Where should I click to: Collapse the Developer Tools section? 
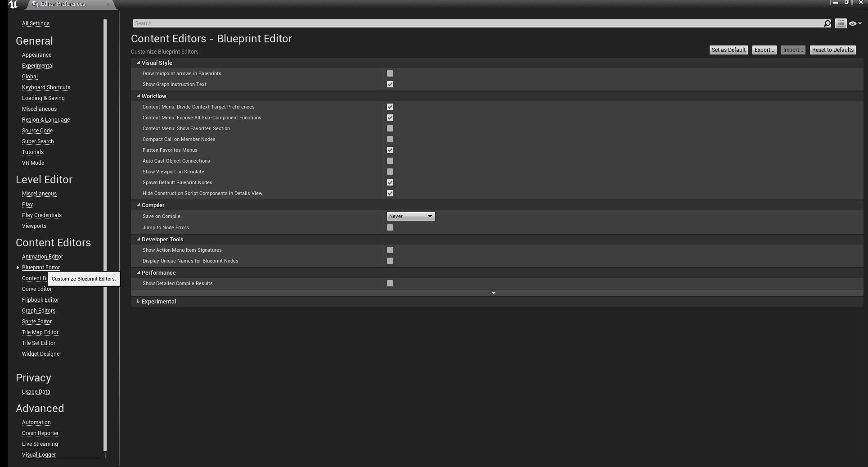coord(138,240)
